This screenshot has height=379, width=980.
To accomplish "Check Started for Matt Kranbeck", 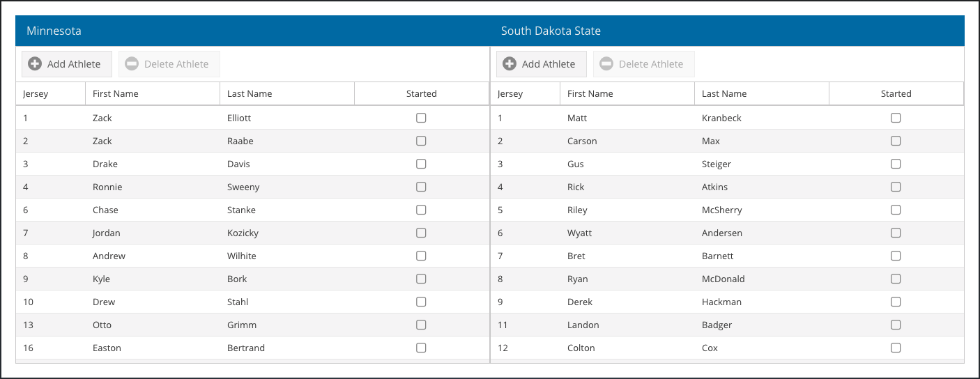I will point(896,118).
